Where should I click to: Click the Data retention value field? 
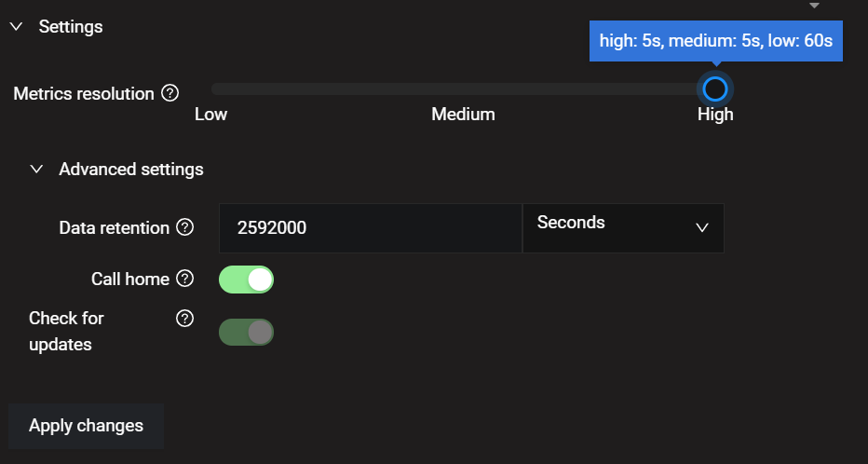[370, 227]
